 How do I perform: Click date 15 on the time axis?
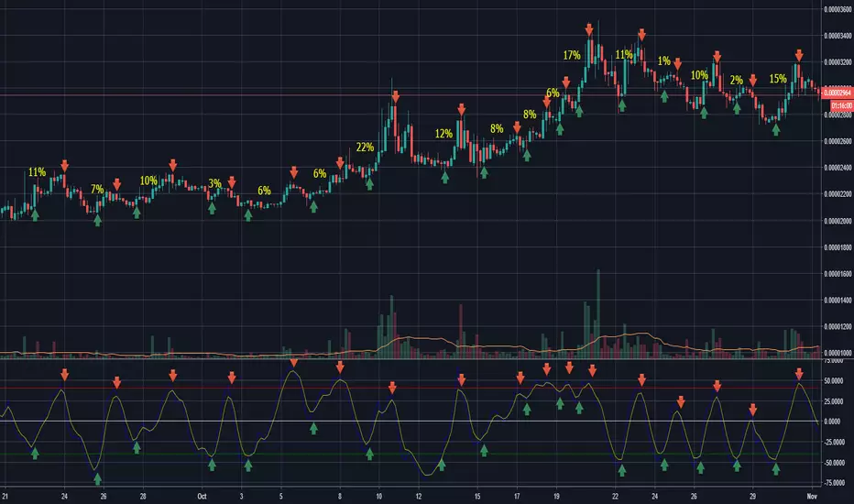point(479,494)
